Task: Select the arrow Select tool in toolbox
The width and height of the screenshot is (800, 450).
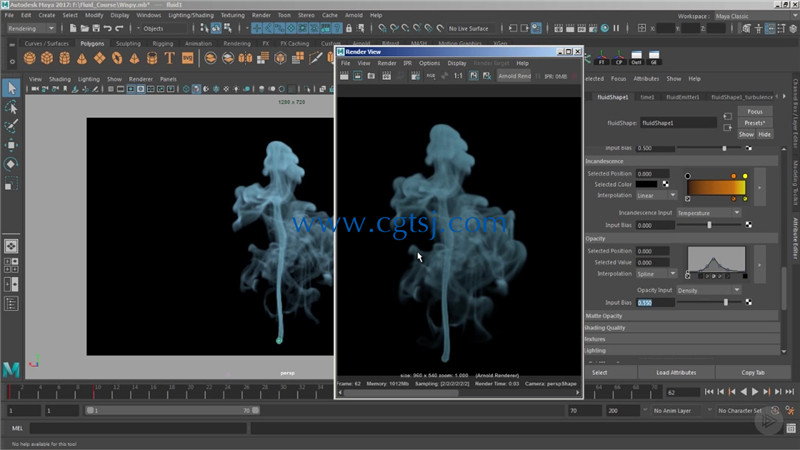Action: coord(12,88)
